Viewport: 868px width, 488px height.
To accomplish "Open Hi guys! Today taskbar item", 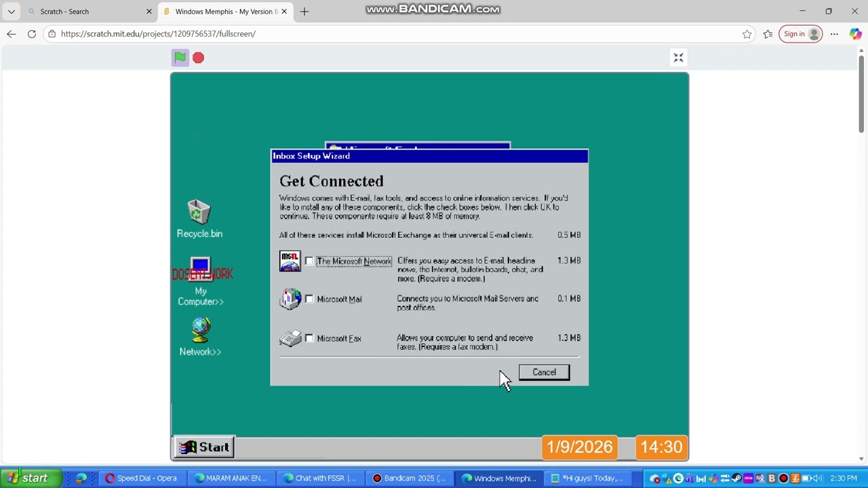I will click(x=587, y=479).
